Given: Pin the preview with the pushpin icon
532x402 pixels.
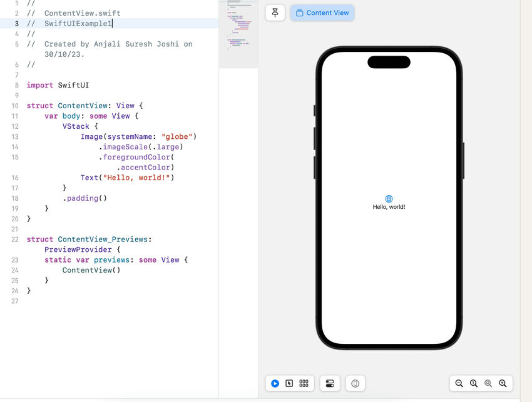Looking at the screenshot, I should [x=275, y=13].
